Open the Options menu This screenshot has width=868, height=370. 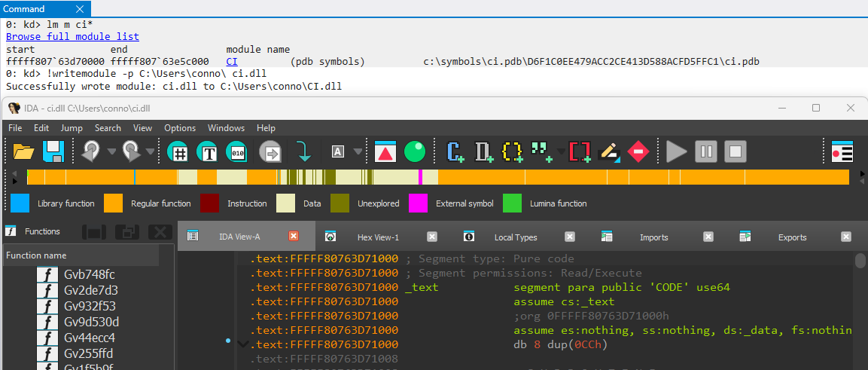[180, 128]
